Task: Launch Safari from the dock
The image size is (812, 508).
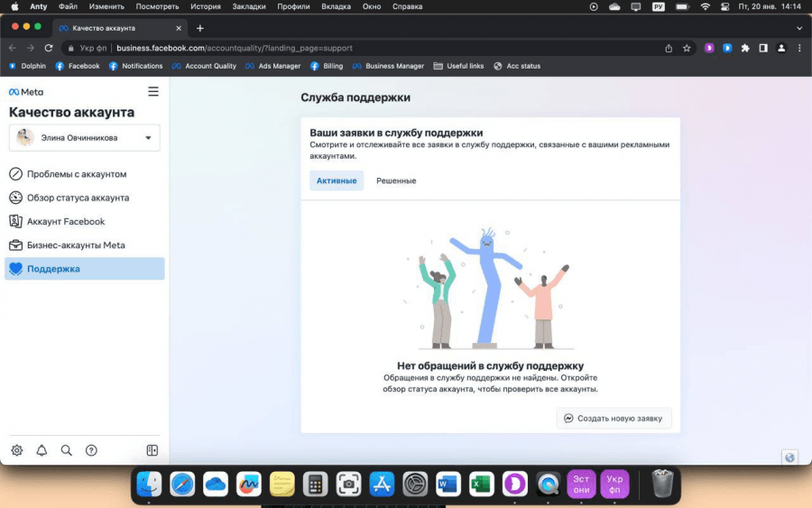Action: pos(182,485)
